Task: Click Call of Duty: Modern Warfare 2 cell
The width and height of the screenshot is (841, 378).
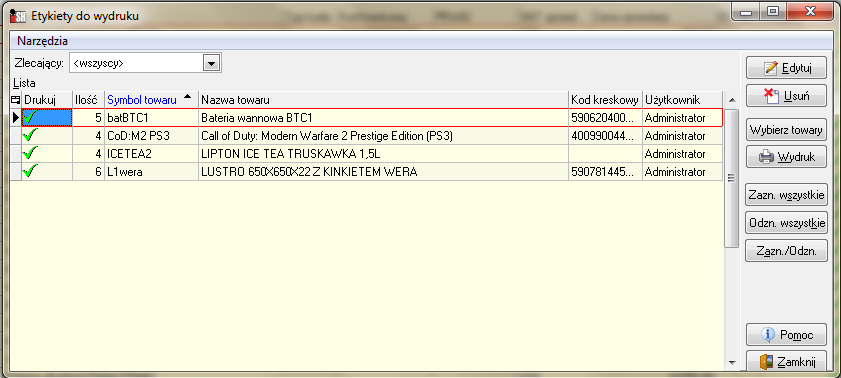Action: tap(383, 136)
